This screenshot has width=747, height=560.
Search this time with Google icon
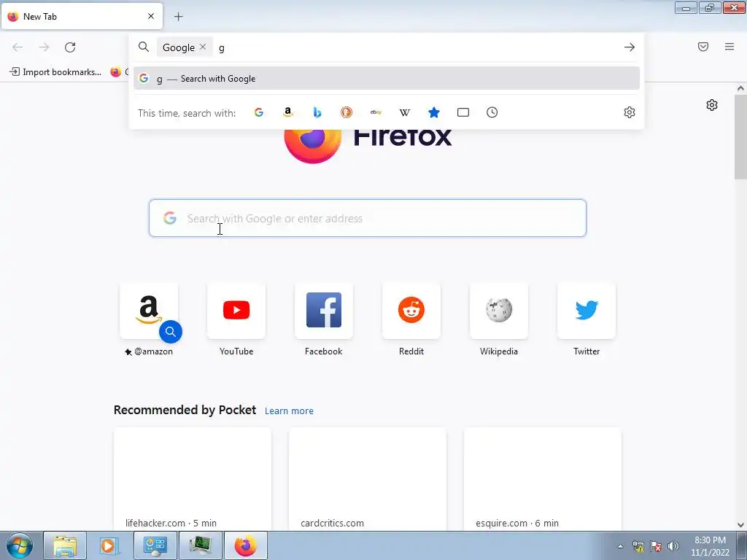coord(259,112)
